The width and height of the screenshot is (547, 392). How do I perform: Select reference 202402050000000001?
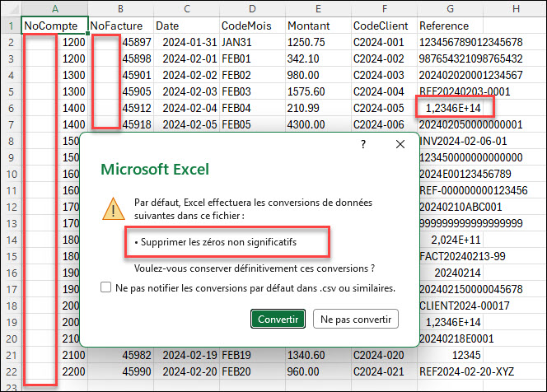point(470,124)
